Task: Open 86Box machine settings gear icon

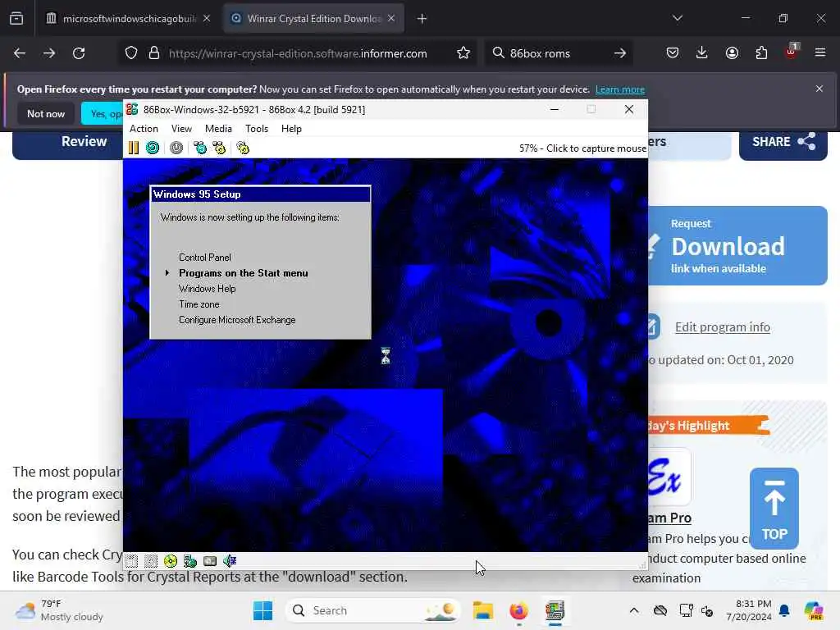Action: click(x=243, y=148)
